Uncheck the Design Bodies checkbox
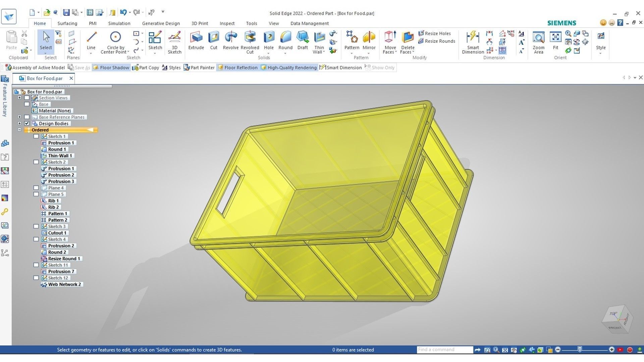Image resolution: width=644 pixels, height=362 pixels. [27, 123]
